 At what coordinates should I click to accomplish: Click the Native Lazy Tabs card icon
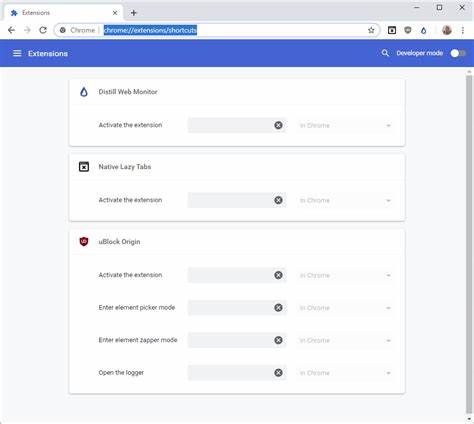click(x=84, y=167)
